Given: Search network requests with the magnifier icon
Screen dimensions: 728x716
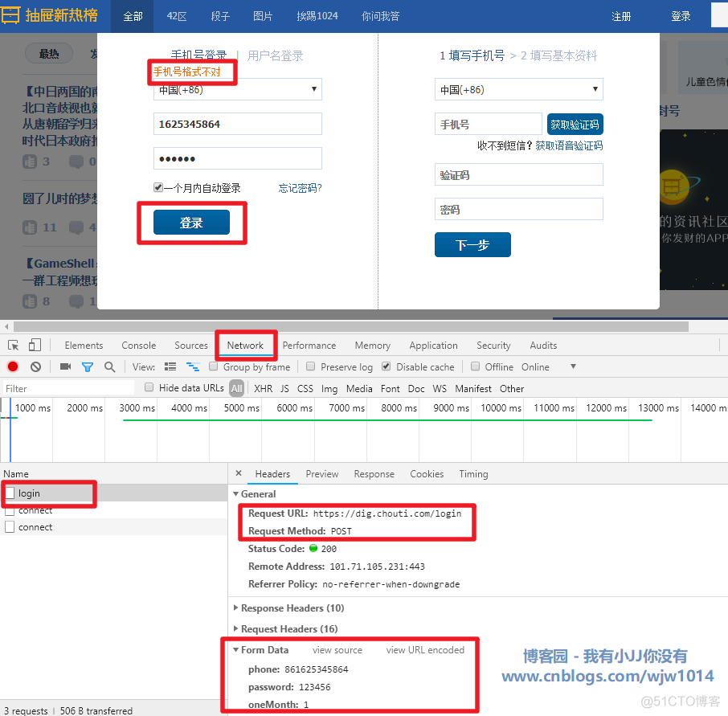Looking at the screenshot, I should (108, 366).
